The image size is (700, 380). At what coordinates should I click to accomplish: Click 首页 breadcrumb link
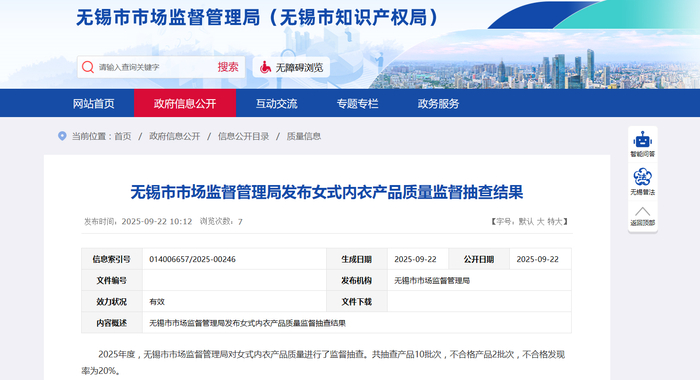[123, 136]
